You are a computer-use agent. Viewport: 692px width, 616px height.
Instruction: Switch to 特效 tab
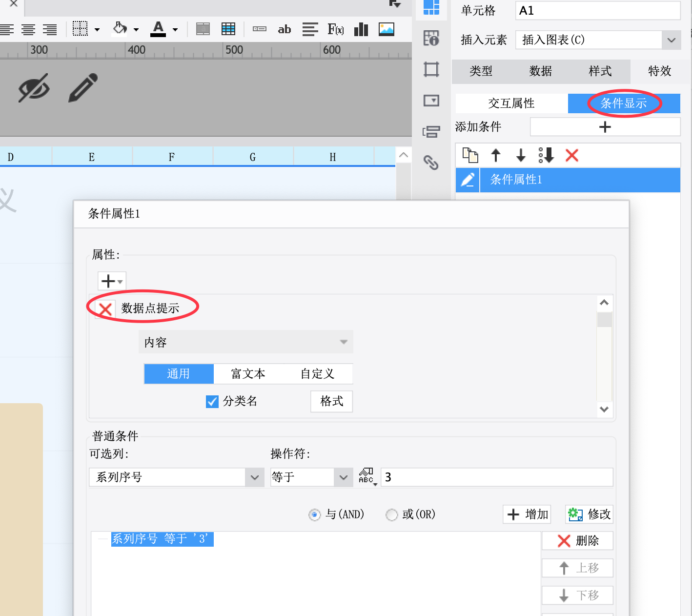click(660, 71)
